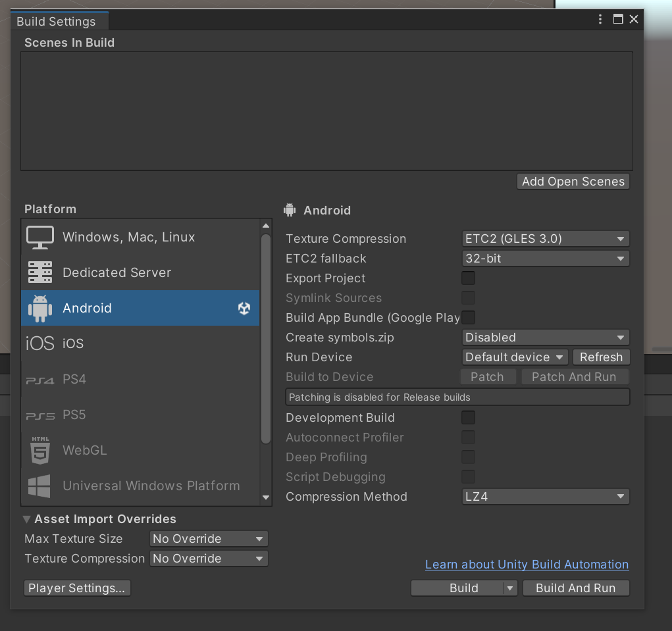Viewport: 672px width, 631px height.
Task: Select the iOS platform row
Action: pos(140,343)
